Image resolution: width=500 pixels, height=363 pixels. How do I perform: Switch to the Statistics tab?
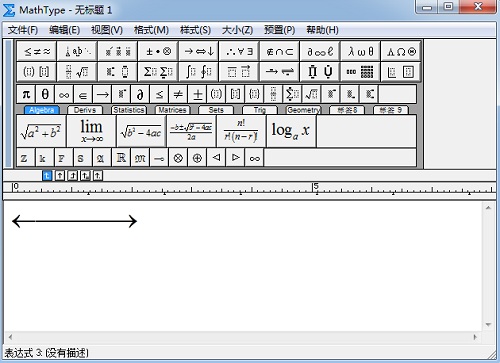click(x=129, y=110)
